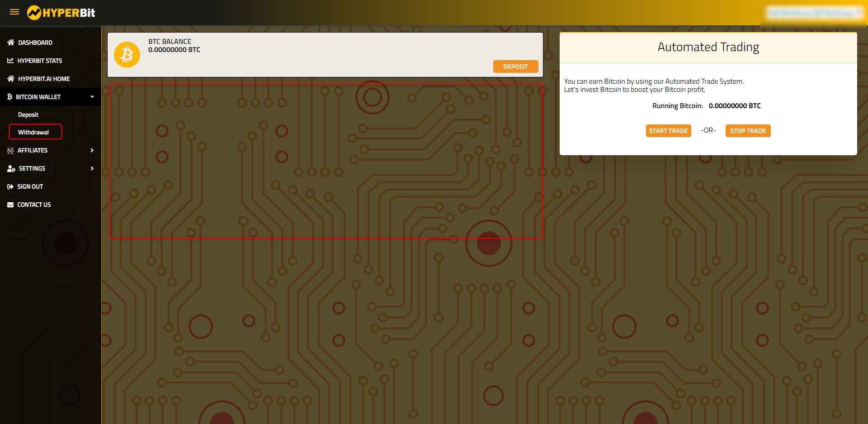Click the Contact Us envelope icon
Viewport: 868px width, 424px height.
click(10, 205)
